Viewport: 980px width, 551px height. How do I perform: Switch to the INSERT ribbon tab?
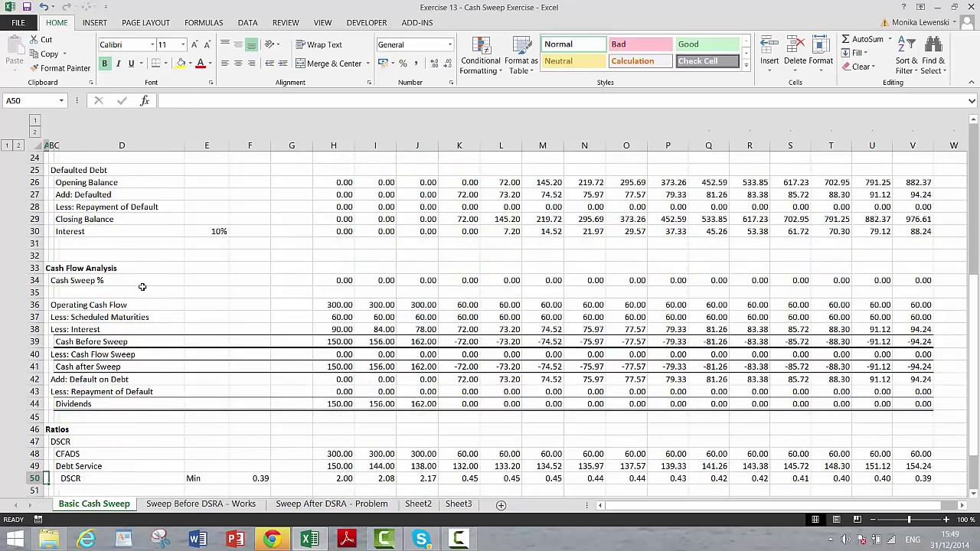(95, 23)
